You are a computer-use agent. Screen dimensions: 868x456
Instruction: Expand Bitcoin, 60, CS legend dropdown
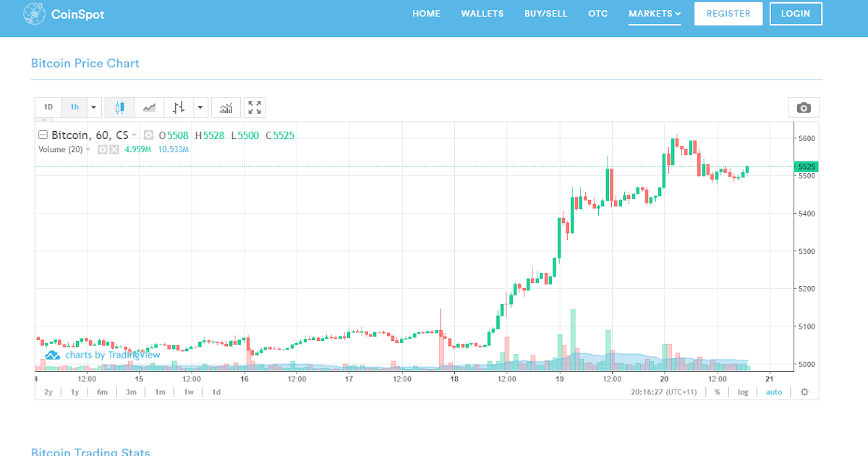point(135,135)
